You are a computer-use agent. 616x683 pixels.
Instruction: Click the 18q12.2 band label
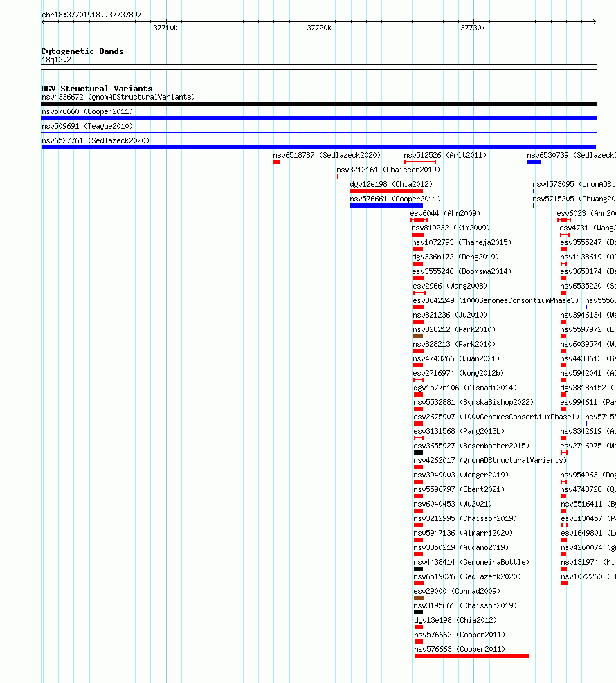pyautogui.click(x=56, y=60)
